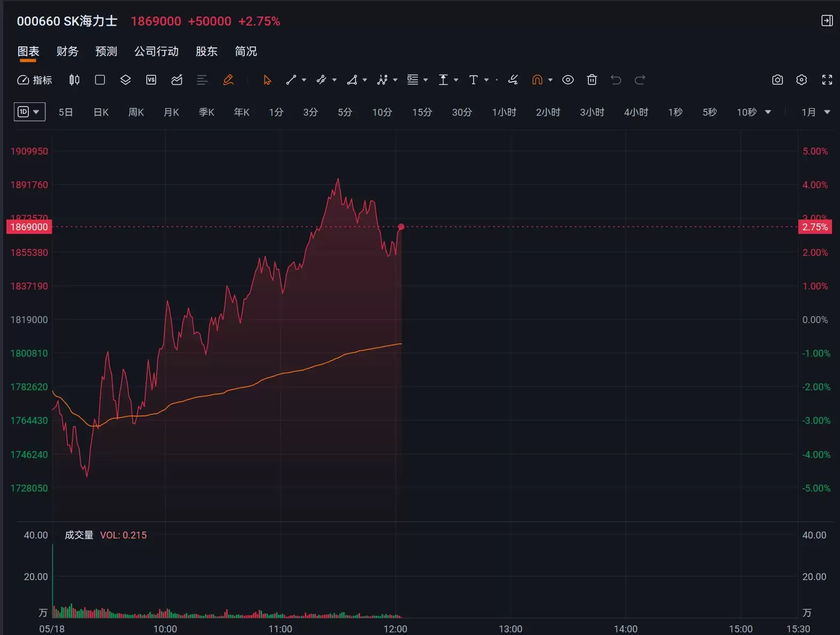
Task: Select the 30分 interval
Action: pos(462,112)
